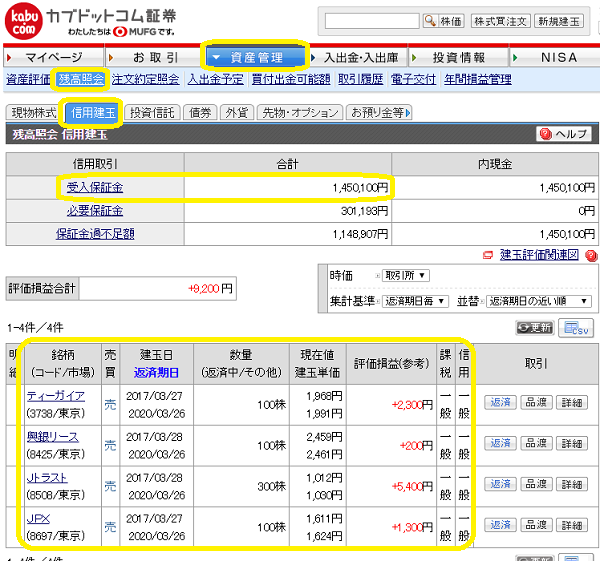This screenshot has height=561, width=600.
Task: Click the 新規建玉 button
Action: [x=559, y=21]
